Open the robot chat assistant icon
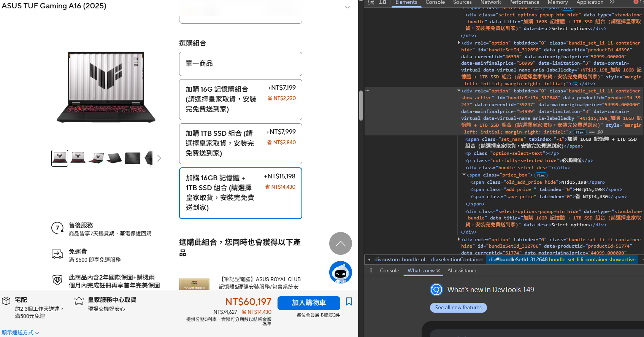 pos(341,272)
